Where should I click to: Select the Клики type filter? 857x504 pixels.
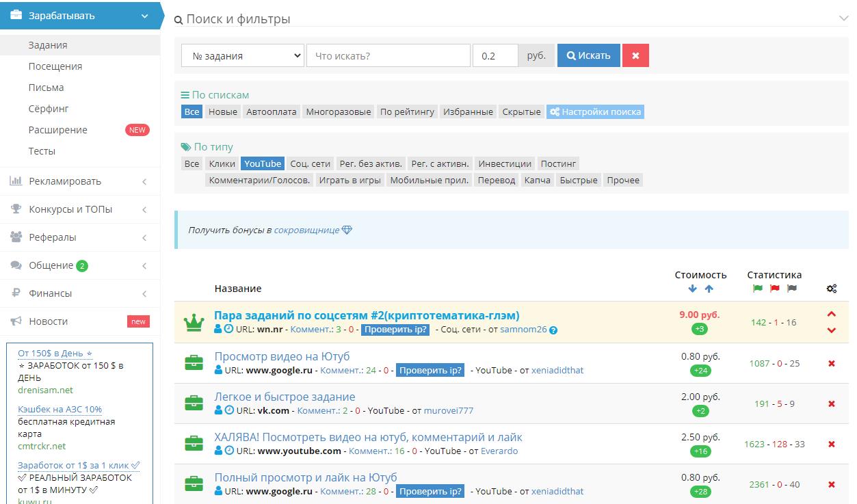(222, 163)
